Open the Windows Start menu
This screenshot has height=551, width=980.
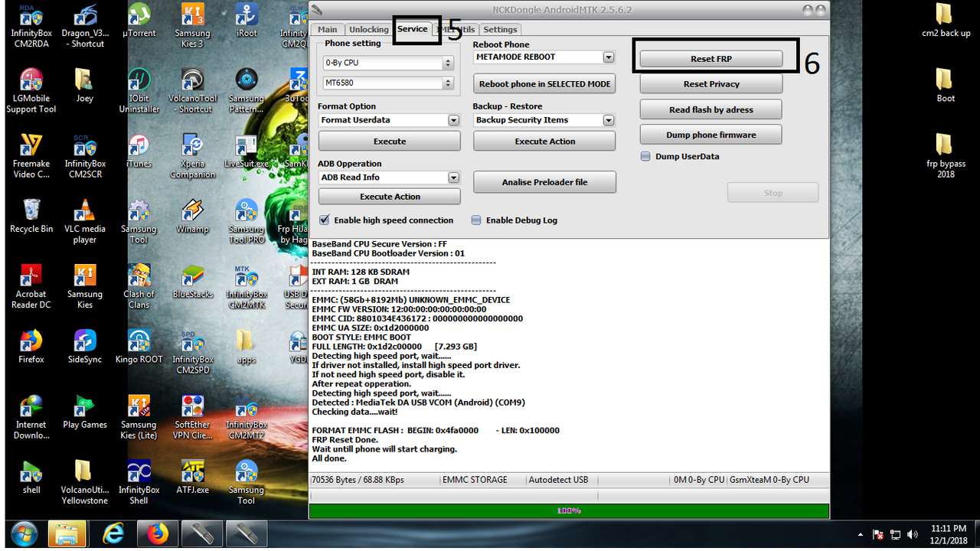(x=24, y=533)
